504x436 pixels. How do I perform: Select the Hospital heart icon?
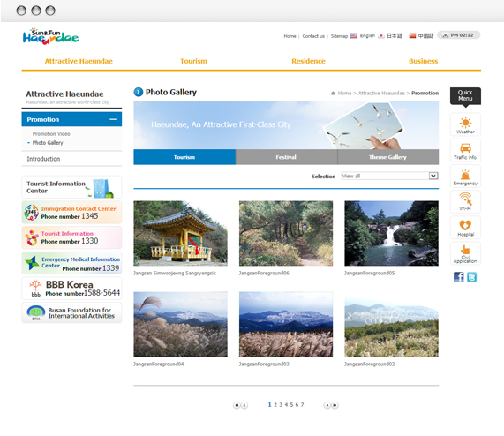pyautogui.click(x=465, y=228)
